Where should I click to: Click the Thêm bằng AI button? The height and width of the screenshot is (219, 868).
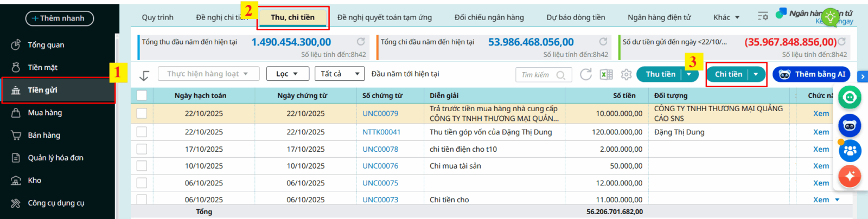point(811,74)
